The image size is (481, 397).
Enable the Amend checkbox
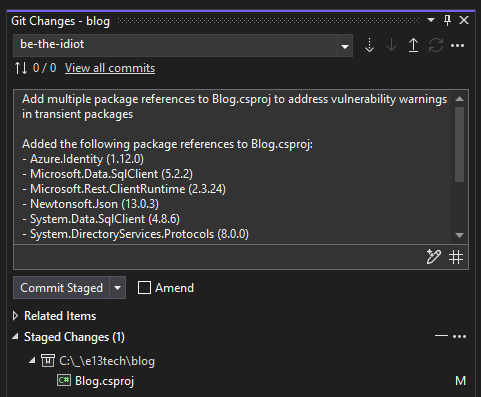pos(144,288)
